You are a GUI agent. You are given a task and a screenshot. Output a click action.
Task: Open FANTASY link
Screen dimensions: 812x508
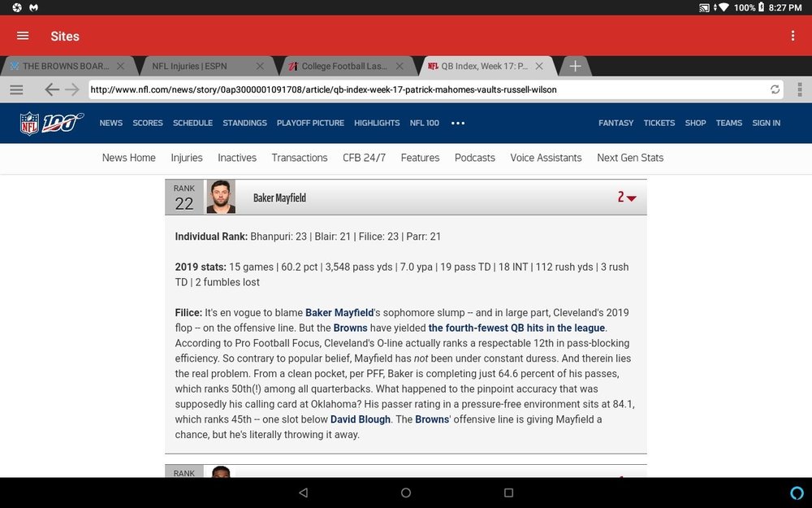click(615, 124)
